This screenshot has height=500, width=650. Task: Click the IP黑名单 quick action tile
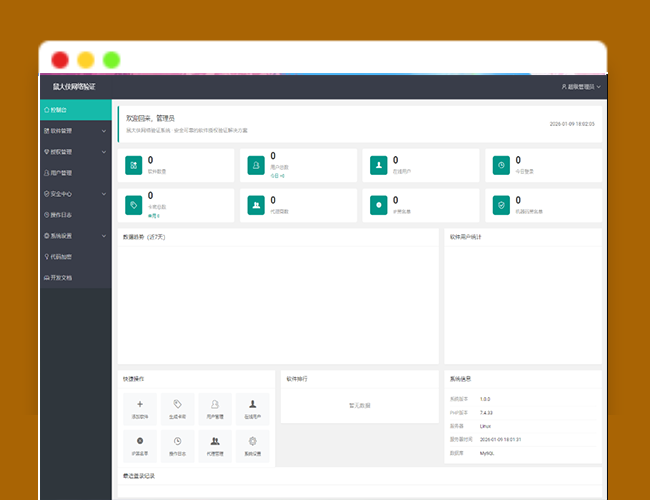coord(140,446)
